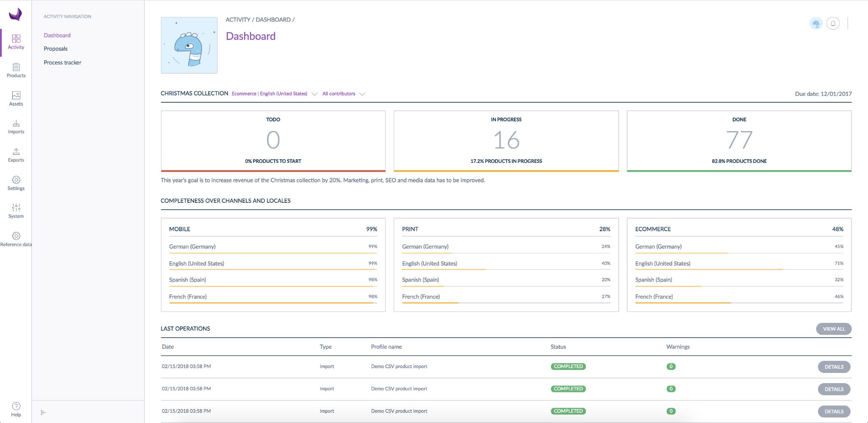Open the Help question mark icon
The width and height of the screenshot is (868, 423).
(x=16, y=406)
